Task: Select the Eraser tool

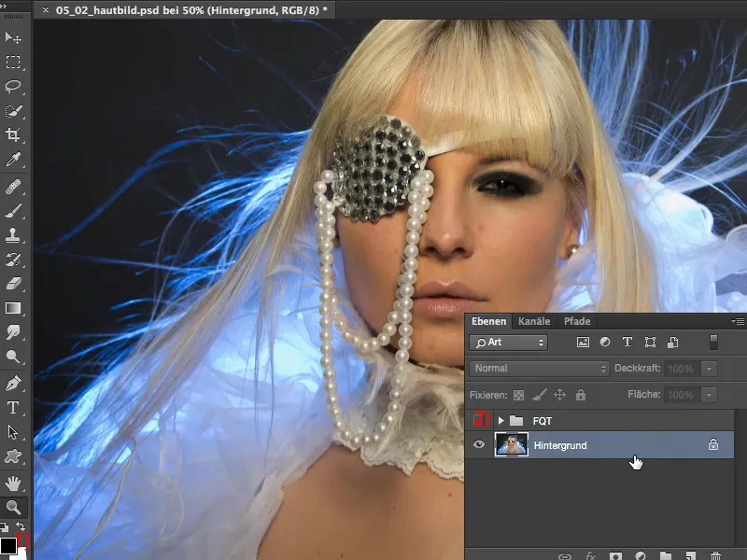Action: click(x=13, y=285)
